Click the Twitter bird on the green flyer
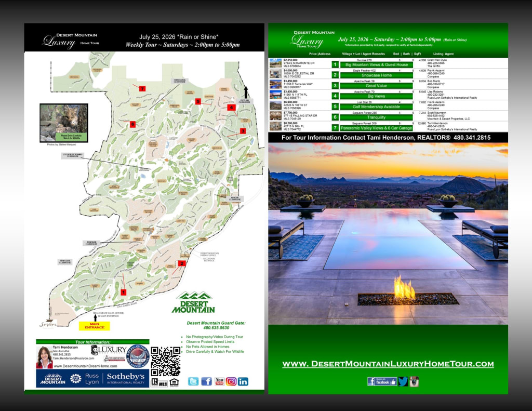 (403, 381)
